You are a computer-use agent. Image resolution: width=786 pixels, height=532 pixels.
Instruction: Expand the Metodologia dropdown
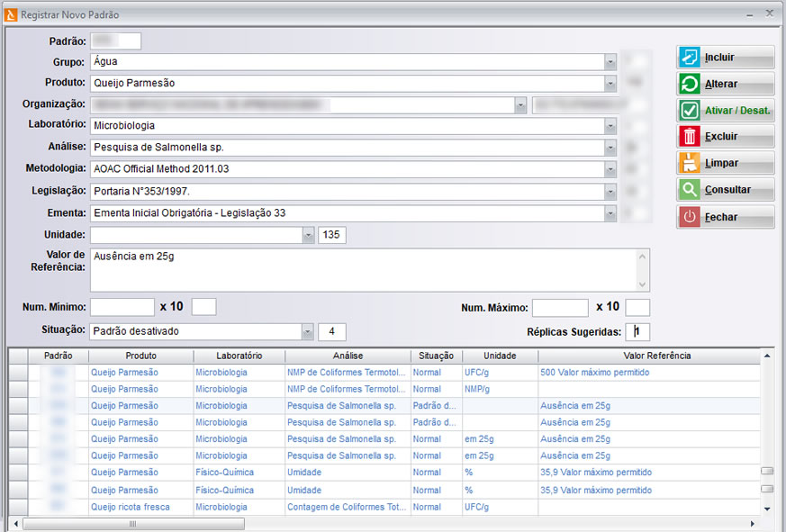coord(610,169)
